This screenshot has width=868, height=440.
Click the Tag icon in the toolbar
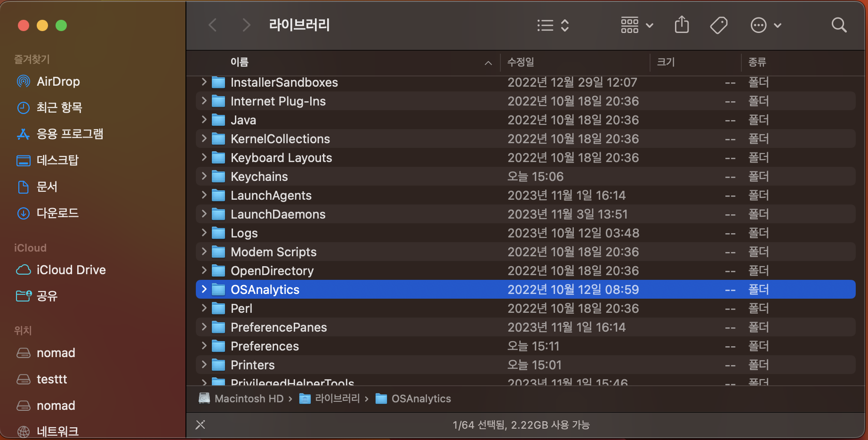(719, 25)
